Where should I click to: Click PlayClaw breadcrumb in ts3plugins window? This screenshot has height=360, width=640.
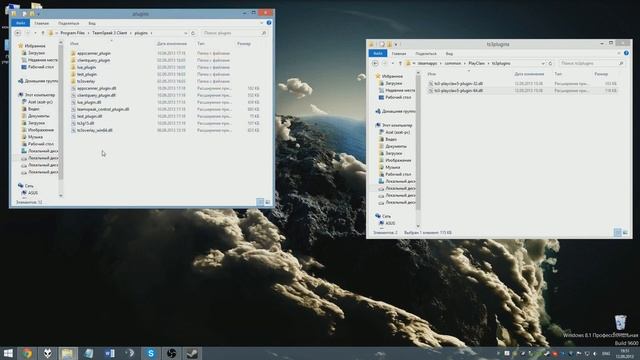(476, 63)
